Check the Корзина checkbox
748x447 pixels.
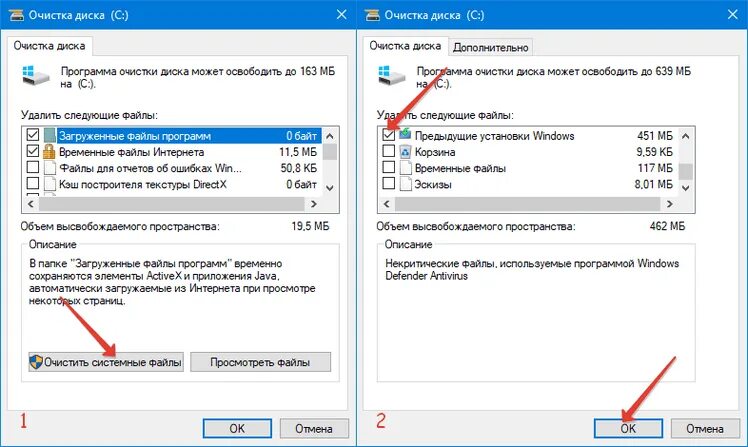pyautogui.click(x=388, y=151)
